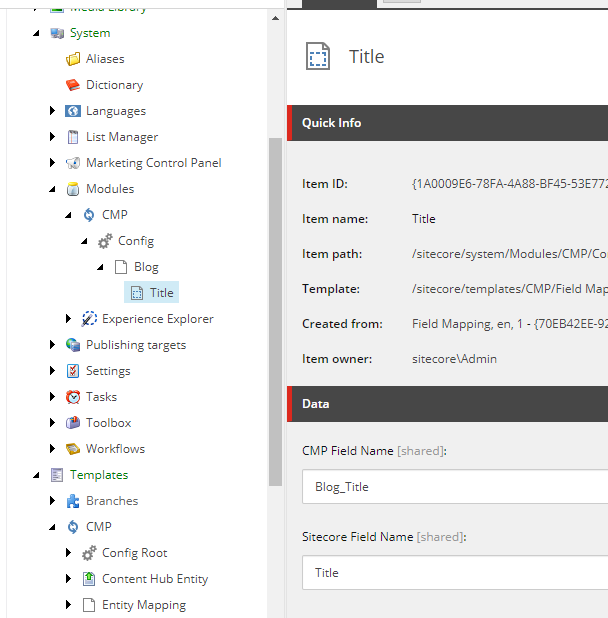Click the Settings checklist icon
The width and height of the screenshot is (608, 618).
coord(73,371)
